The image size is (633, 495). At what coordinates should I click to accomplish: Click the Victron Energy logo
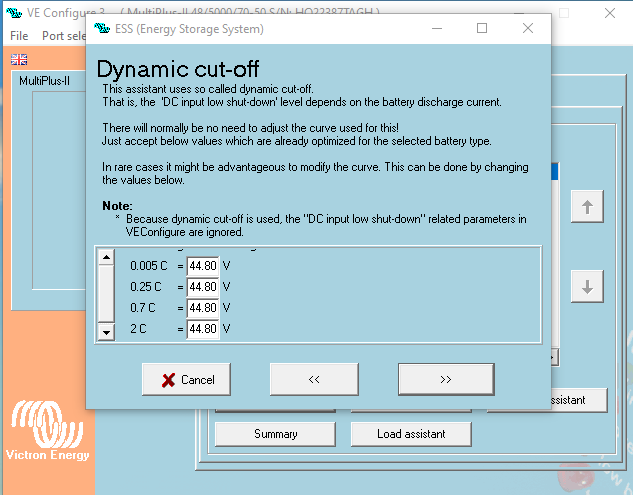(48, 430)
